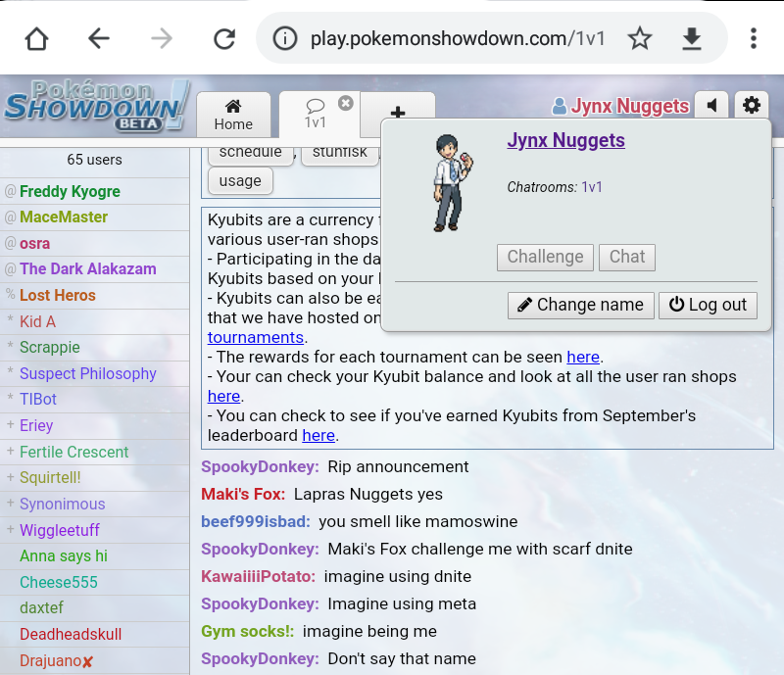Click the stunfisk command button
The width and height of the screenshot is (784, 675).
[x=339, y=154]
